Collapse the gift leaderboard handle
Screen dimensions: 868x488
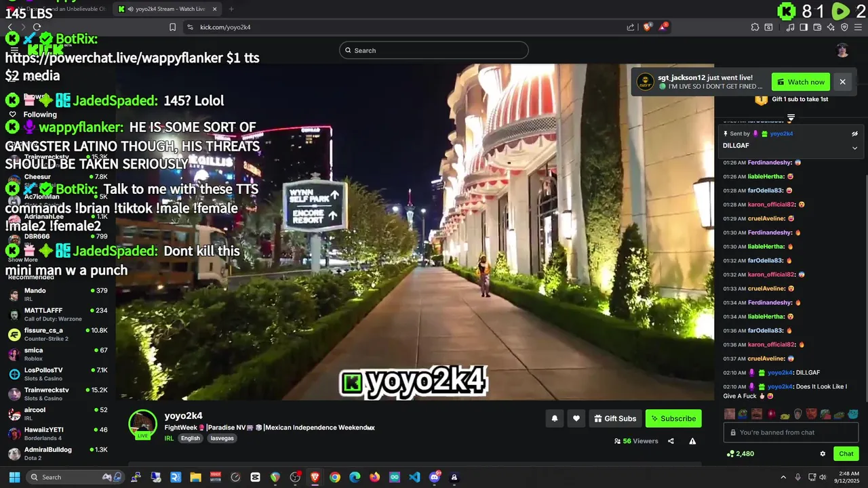[791, 118]
